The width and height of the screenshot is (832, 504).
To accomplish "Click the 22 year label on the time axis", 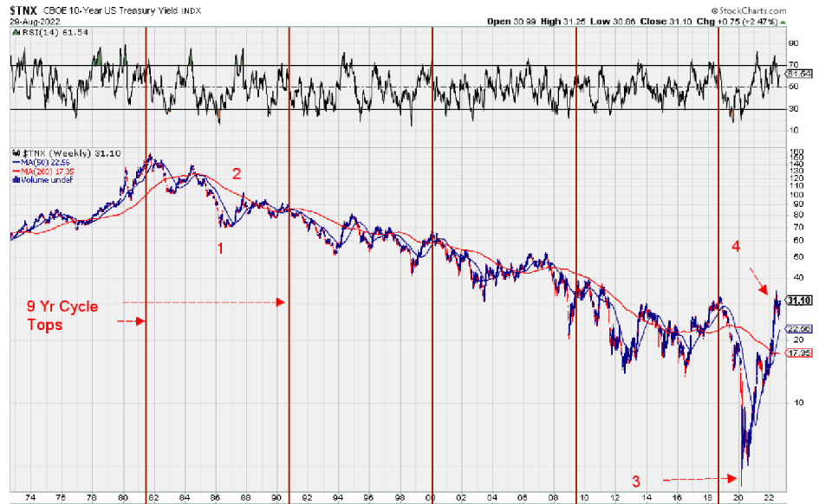I will (x=769, y=498).
